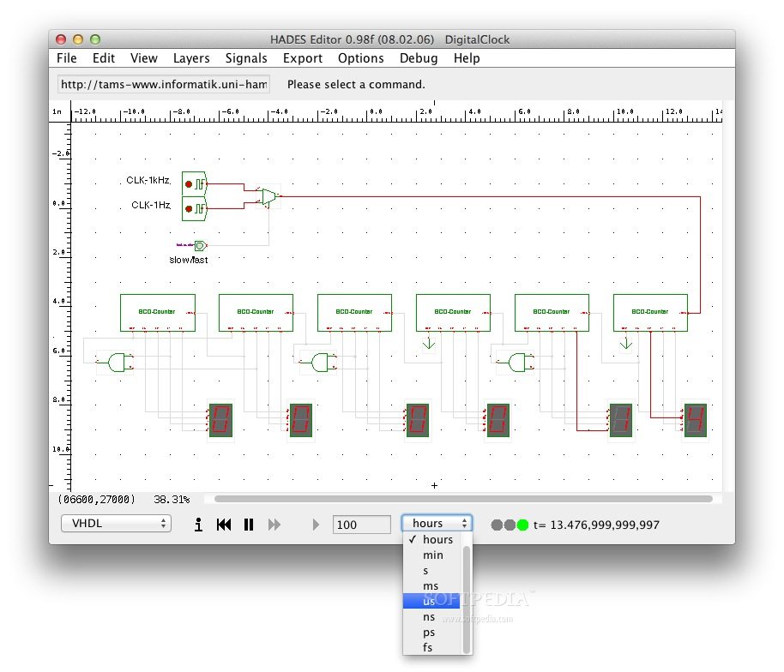Select the sixth BCD-Counter block
784x672 pixels.
tap(650, 313)
